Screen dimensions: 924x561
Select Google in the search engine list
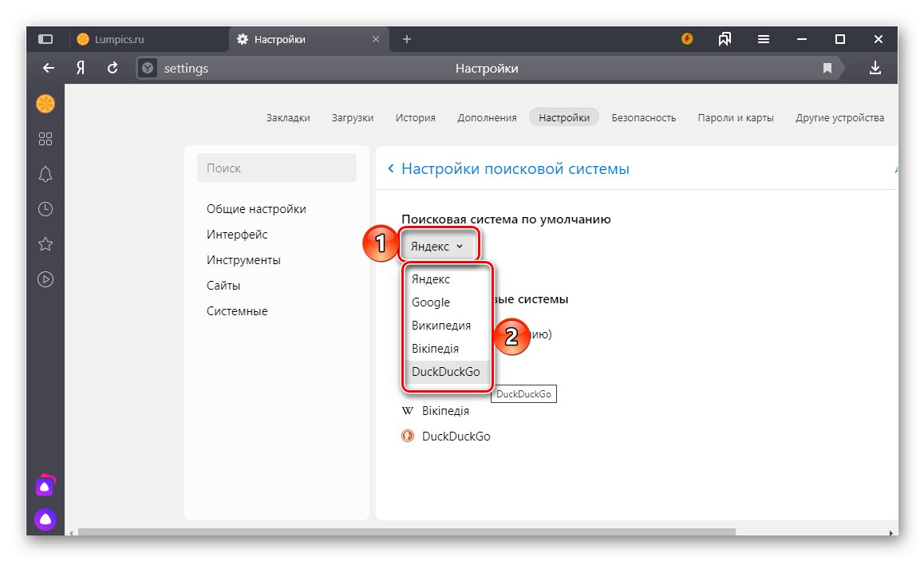point(431,302)
